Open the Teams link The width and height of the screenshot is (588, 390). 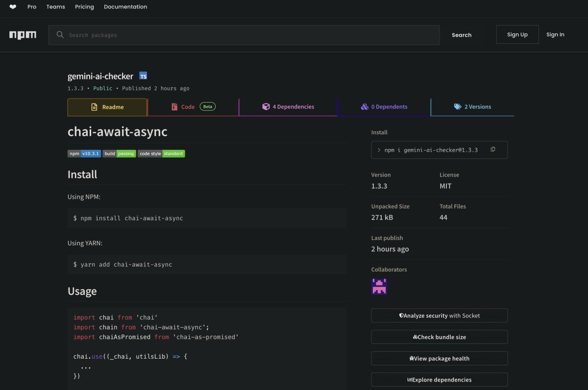(x=55, y=7)
